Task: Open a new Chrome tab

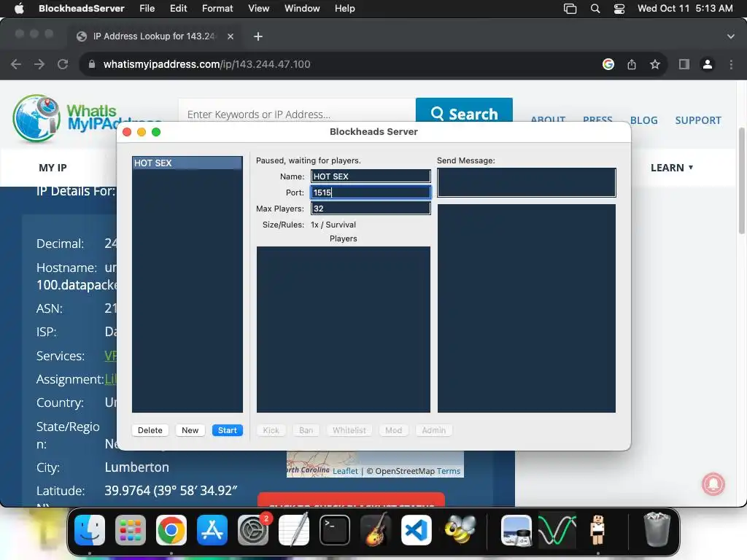Action: click(x=258, y=36)
